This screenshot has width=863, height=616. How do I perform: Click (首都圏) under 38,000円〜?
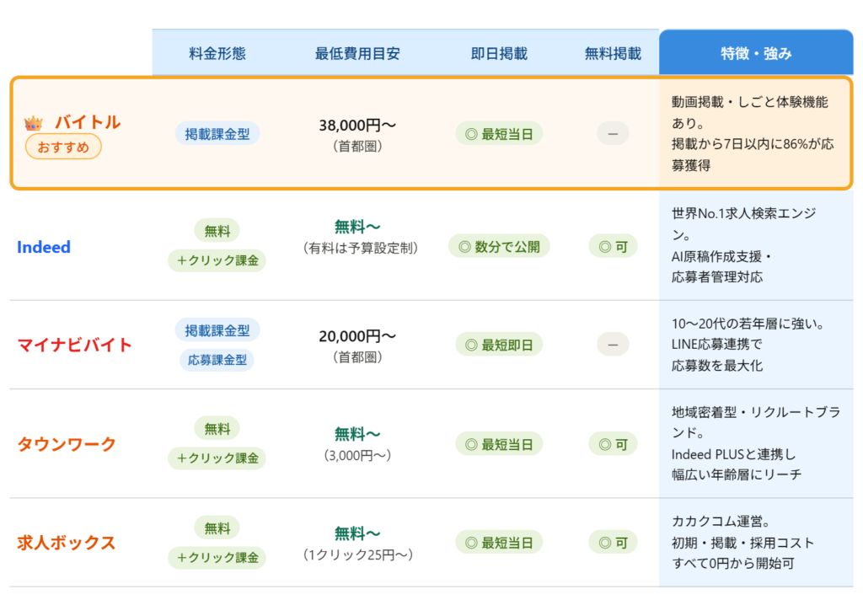pos(357,147)
